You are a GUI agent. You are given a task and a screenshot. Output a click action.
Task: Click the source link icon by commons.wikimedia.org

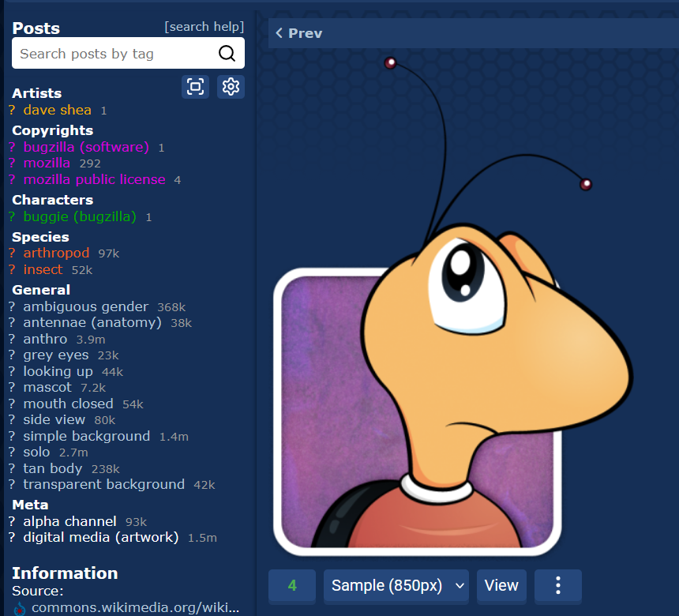coord(21,608)
